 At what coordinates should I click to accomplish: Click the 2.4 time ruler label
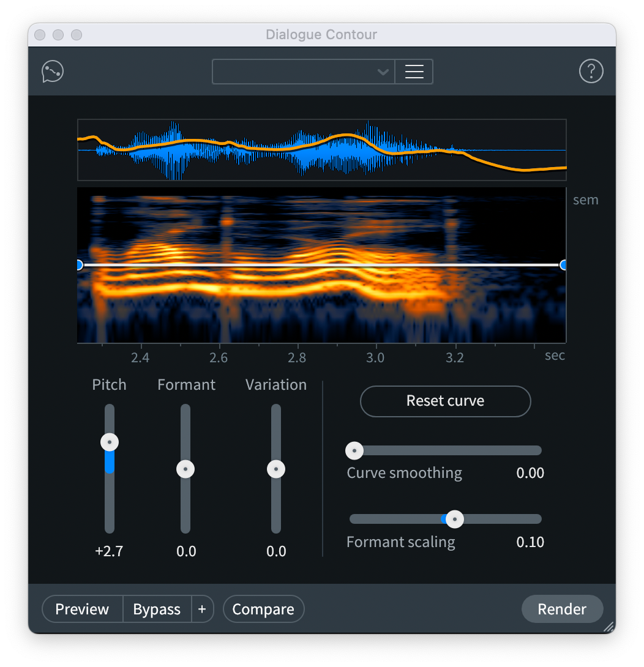click(140, 358)
